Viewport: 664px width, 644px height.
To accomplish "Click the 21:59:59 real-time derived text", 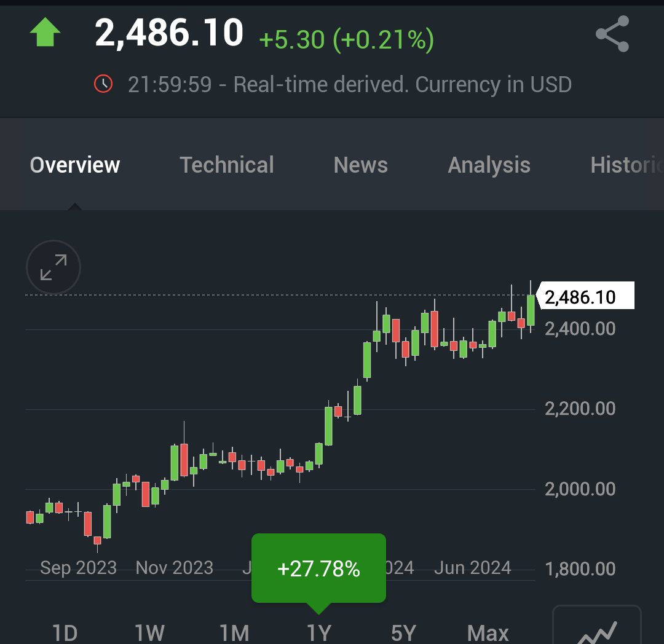I will pos(350,84).
